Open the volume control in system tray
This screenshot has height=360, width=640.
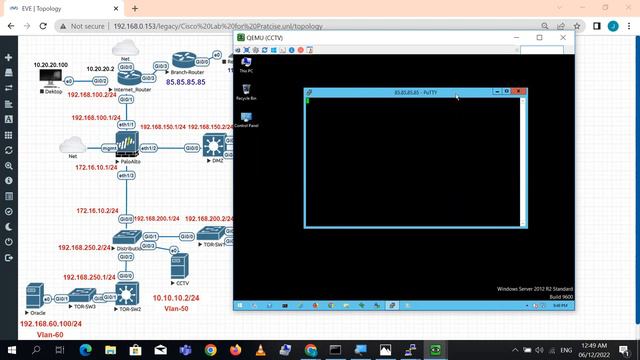[x=540, y=350]
